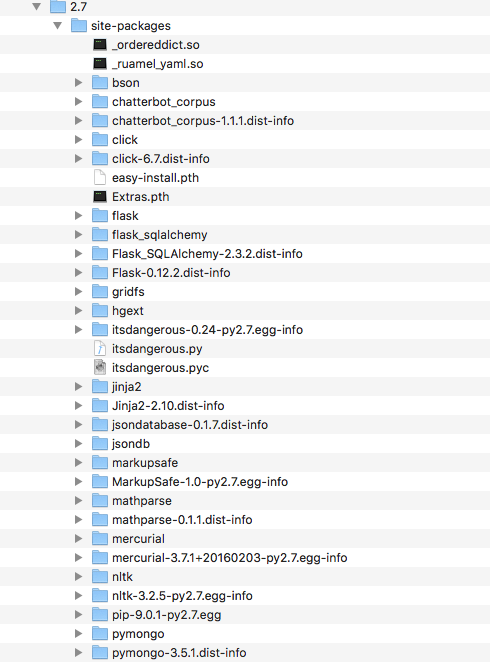
Task: Select the _ordereddict.so file icon
Action: pyautogui.click(x=100, y=44)
